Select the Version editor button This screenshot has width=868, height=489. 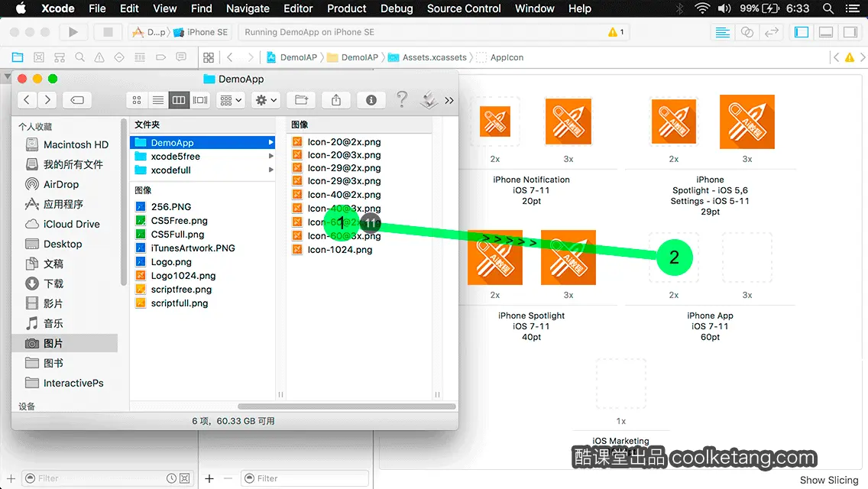[771, 32]
